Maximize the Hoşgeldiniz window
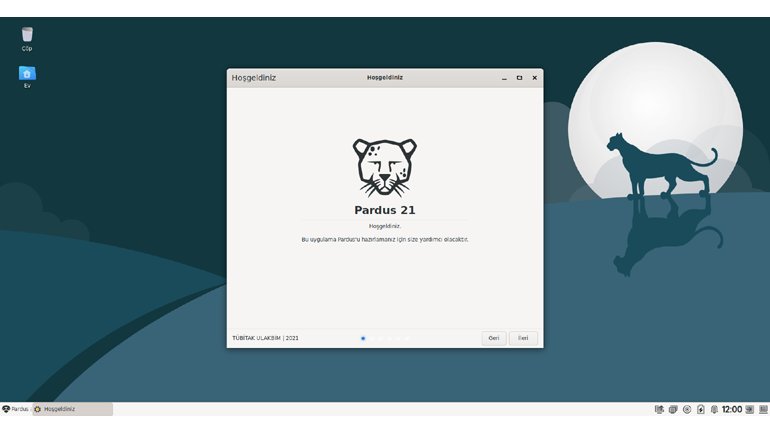Viewport: 770px width, 434px height. (x=519, y=77)
